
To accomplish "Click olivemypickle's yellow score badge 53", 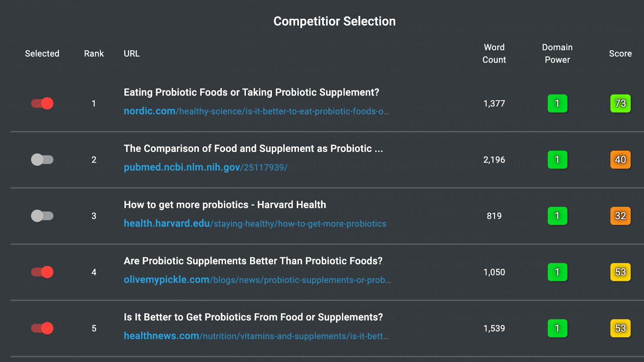I will coord(620,272).
